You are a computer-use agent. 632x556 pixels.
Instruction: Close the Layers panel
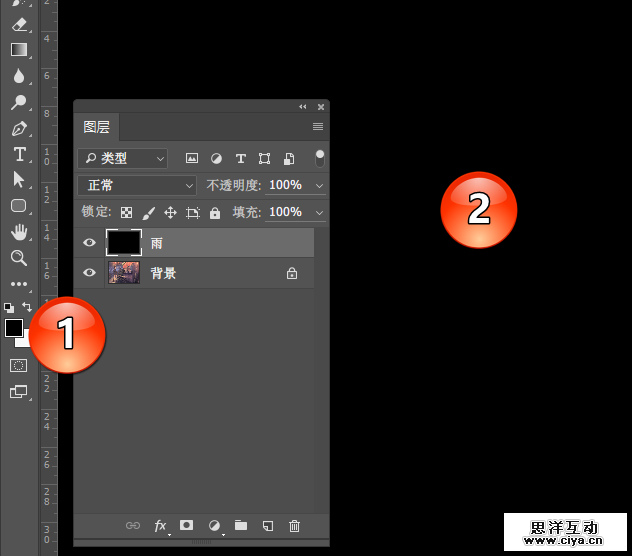(321, 107)
